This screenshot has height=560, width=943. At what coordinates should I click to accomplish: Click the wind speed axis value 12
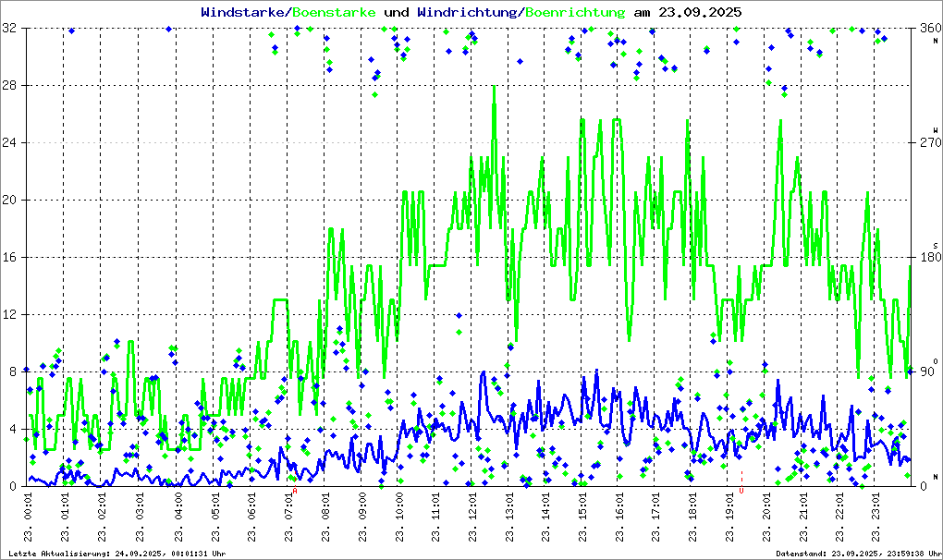(x=9, y=314)
